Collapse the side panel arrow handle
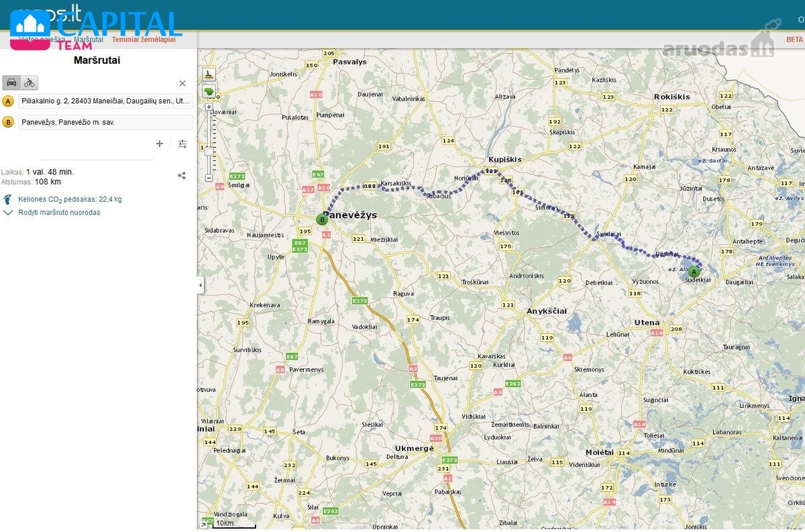The image size is (805, 532). [200, 285]
